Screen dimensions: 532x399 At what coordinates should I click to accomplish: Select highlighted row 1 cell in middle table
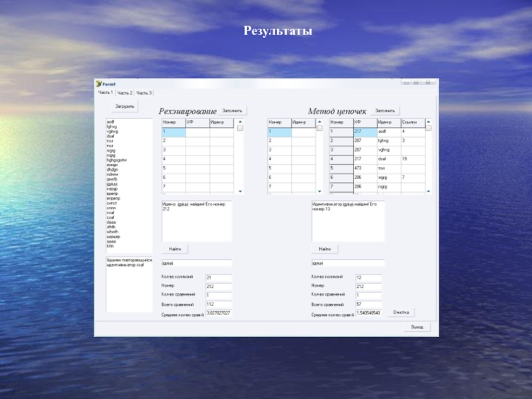279,132
